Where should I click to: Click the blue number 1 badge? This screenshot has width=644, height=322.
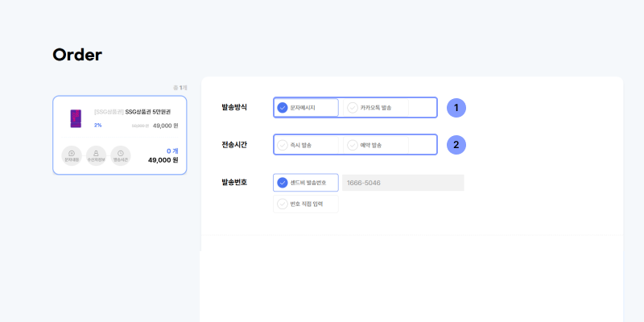pos(456,107)
